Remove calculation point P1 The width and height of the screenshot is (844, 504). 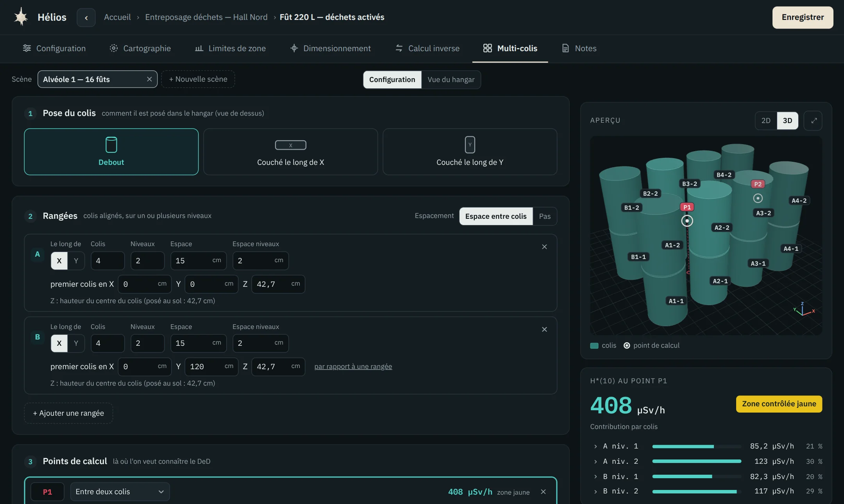(x=543, y=492)
